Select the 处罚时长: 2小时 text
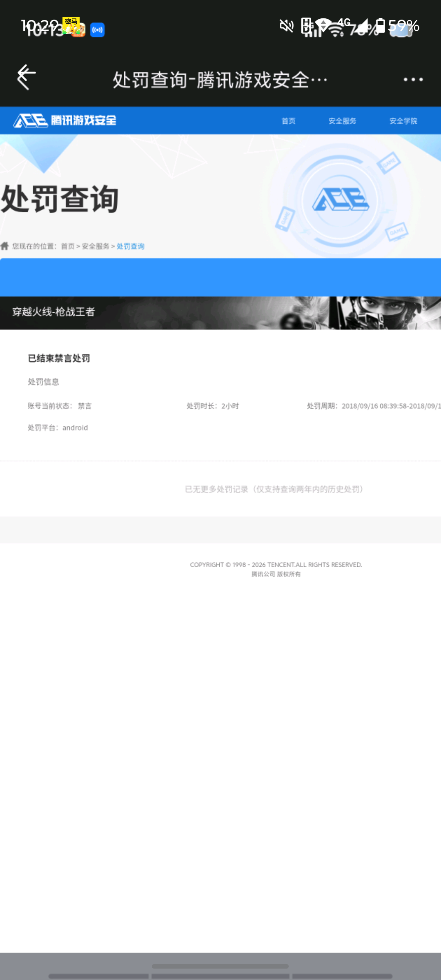This screenshot has width=441, height=980. (213, 405)
